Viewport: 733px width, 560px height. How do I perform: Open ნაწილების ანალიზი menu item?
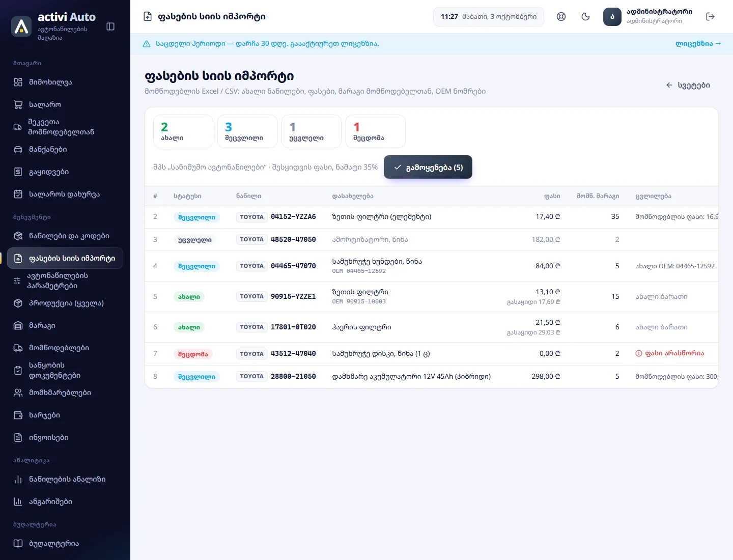click(65, 479)
